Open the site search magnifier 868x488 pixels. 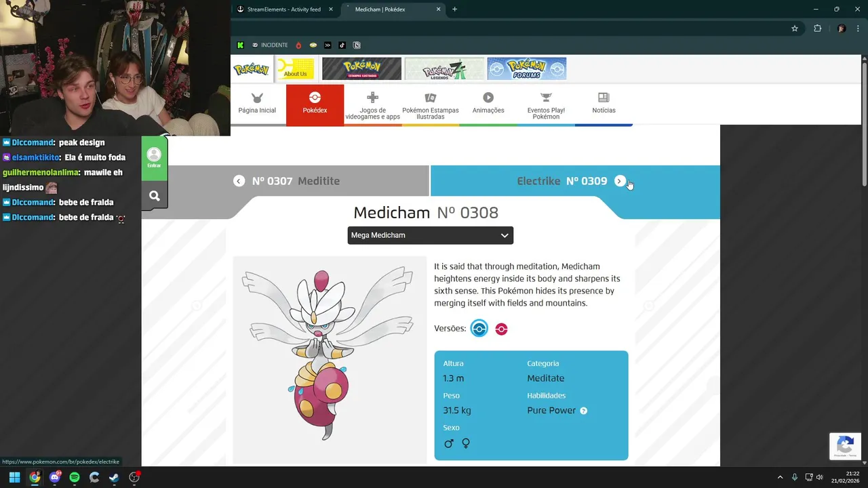pos(154,196)
